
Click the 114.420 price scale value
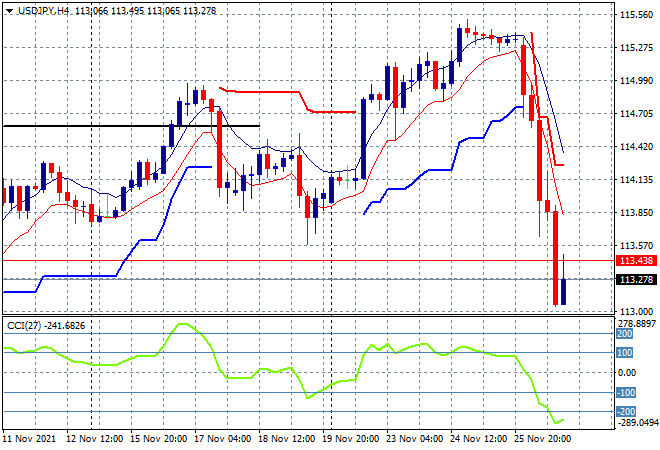pos(636,146)
